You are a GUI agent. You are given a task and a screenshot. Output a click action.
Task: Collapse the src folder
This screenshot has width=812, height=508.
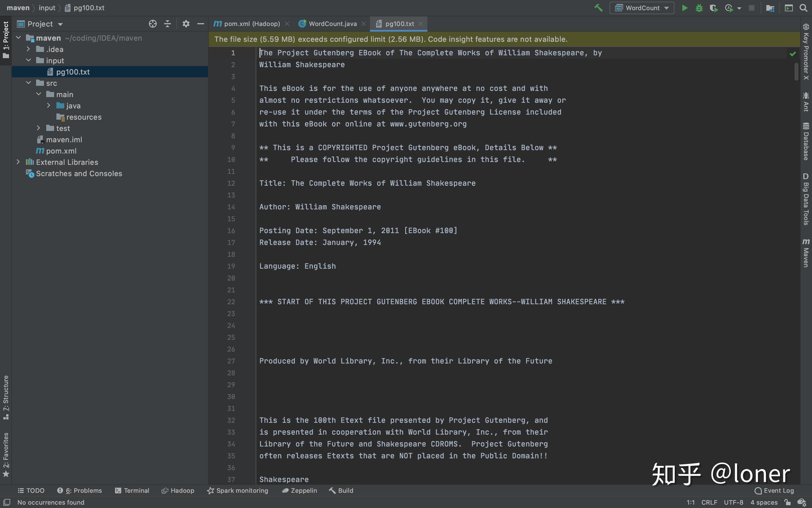point(28,83)
